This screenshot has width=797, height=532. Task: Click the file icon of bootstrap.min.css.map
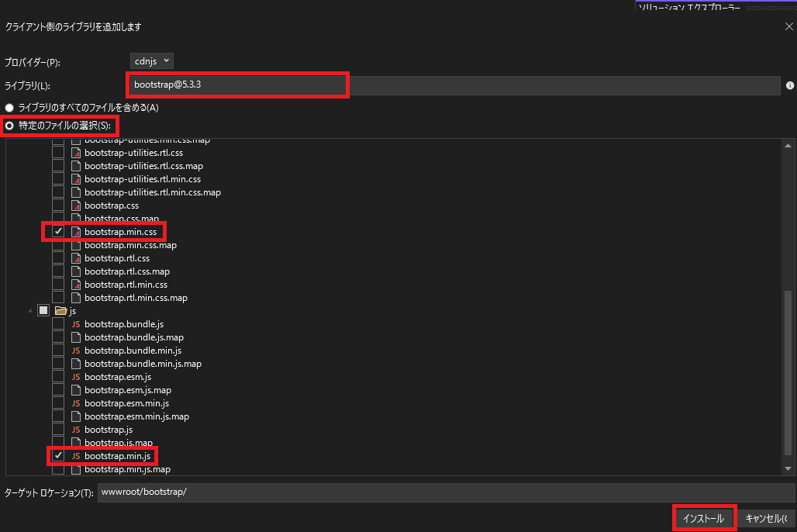point(76,245)
